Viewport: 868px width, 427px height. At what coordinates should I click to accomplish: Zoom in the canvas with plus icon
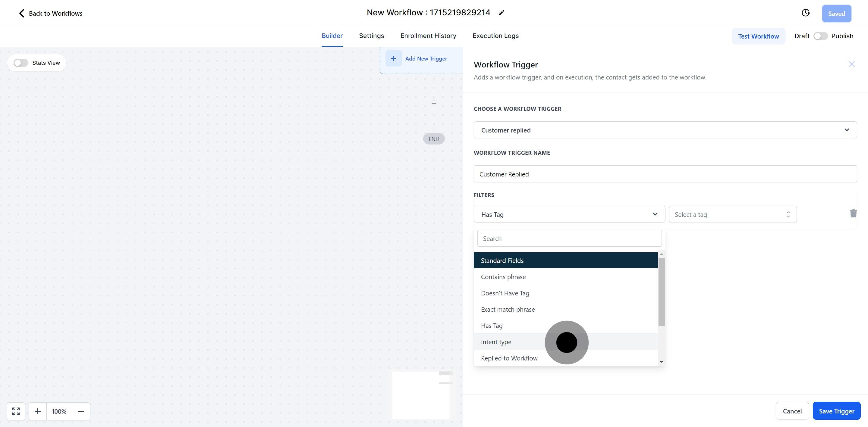38,411
